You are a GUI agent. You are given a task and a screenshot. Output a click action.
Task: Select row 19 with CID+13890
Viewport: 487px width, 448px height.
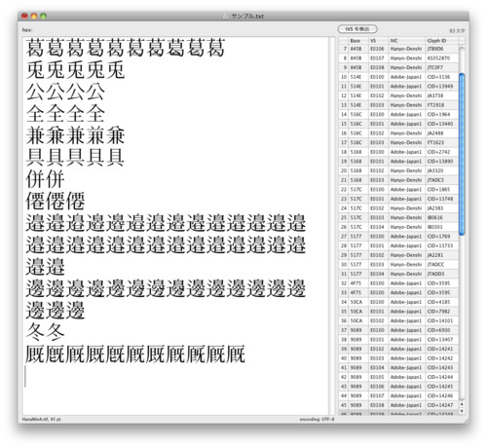point(398,162)
